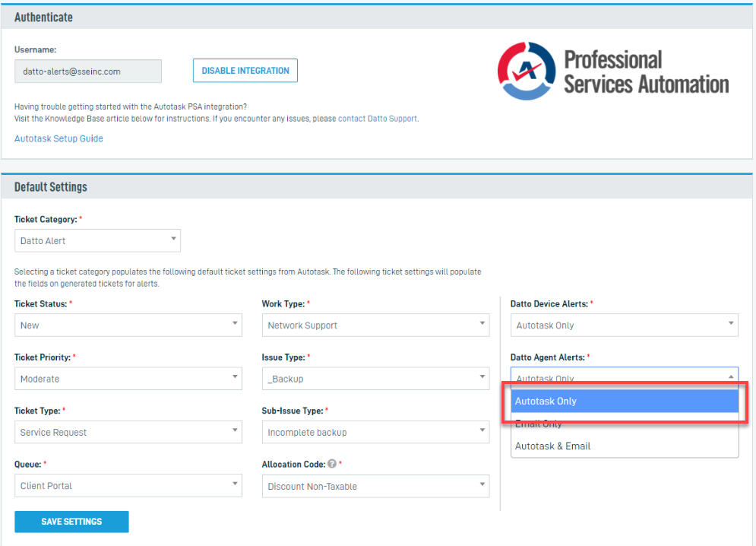Expand the Ticket Status dropdown
756x546 pixels.
pyautogui.click(x=128, y=325)
